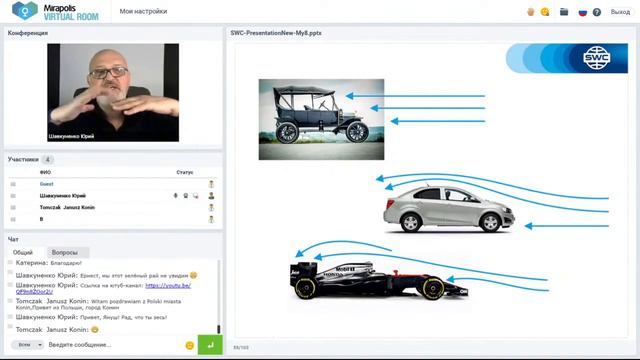
Task: Select Tomczak Janusz Konin in participants list
Action: click(x=67, y=207)
